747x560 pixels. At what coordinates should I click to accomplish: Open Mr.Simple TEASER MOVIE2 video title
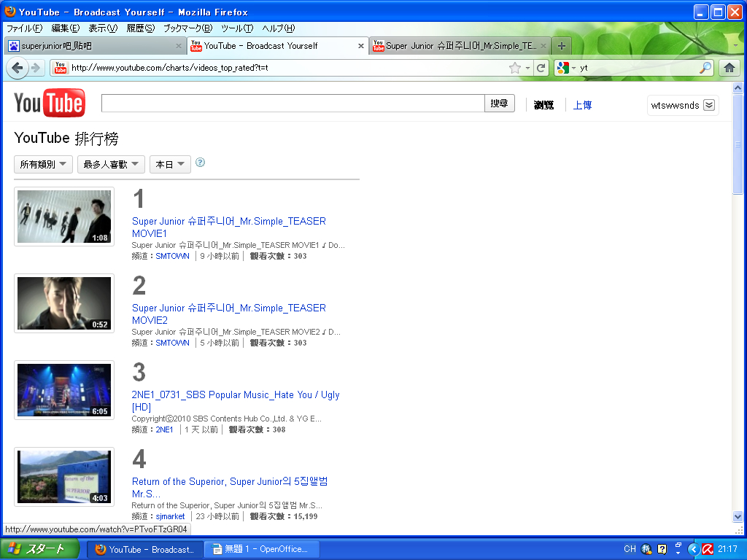(x=228, y=314)
